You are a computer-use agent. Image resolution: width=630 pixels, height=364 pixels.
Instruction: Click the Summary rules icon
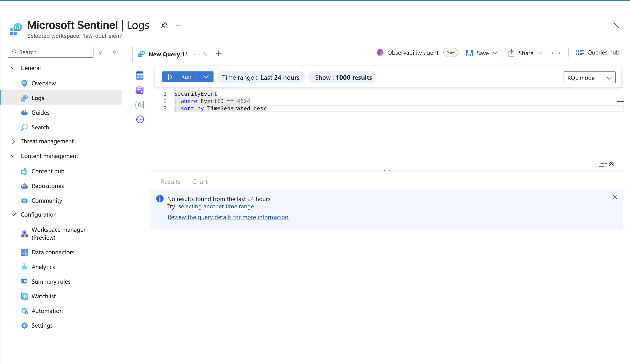click(x=24, y=281)
